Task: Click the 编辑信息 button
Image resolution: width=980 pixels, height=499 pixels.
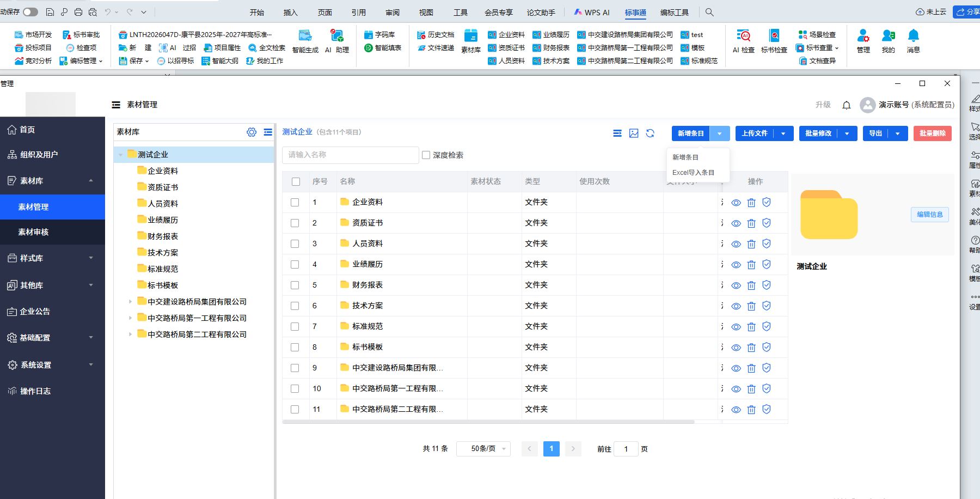Action: pos(929,215)
